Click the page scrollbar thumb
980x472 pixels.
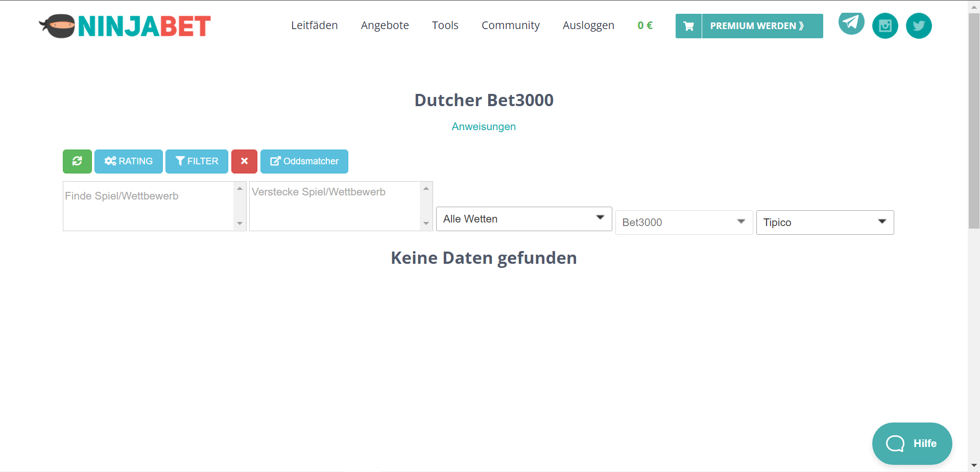pyautogui.click(x=974, y=120)
